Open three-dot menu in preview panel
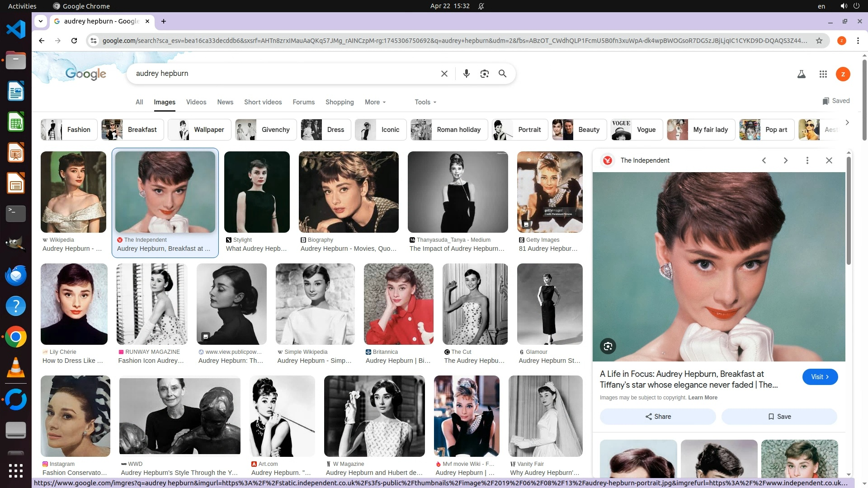This screenshot has width=868, height=488. (807, 160)
